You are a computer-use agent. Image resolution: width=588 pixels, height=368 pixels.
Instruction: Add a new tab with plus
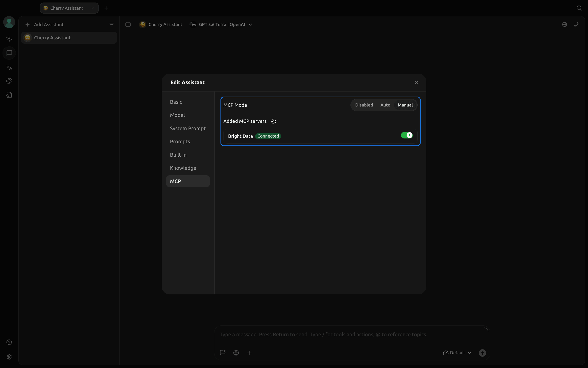106,8
